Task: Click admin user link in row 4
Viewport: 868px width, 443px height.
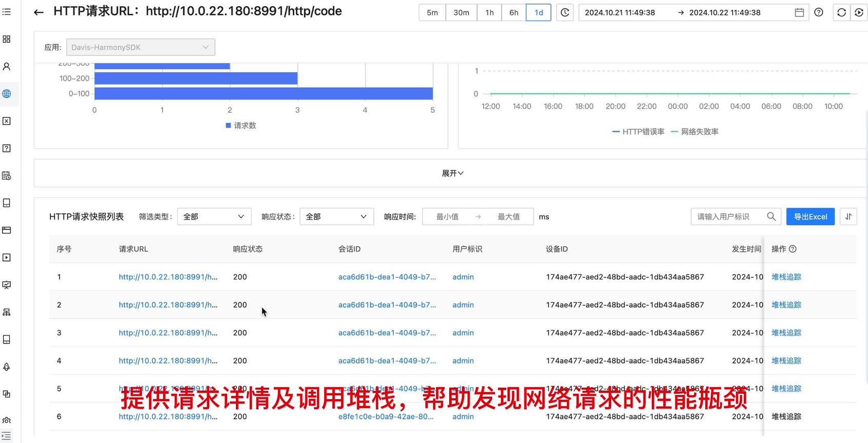Action: (x=463, y=360)
